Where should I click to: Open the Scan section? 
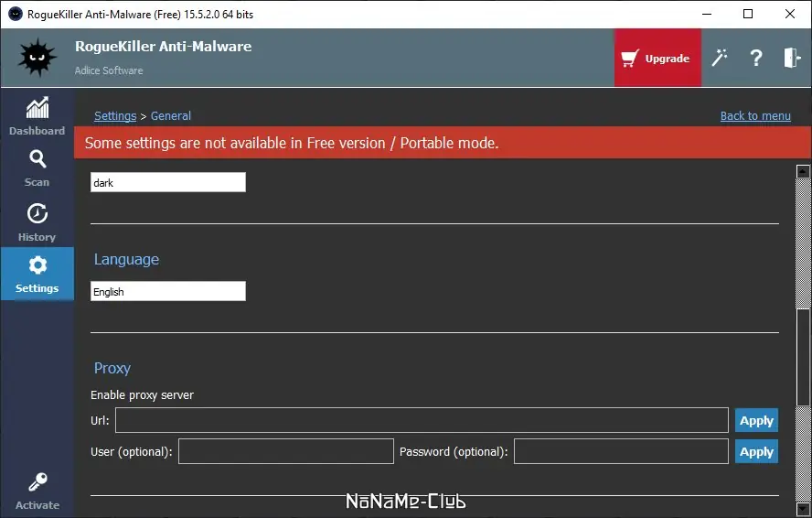[37, 168]
